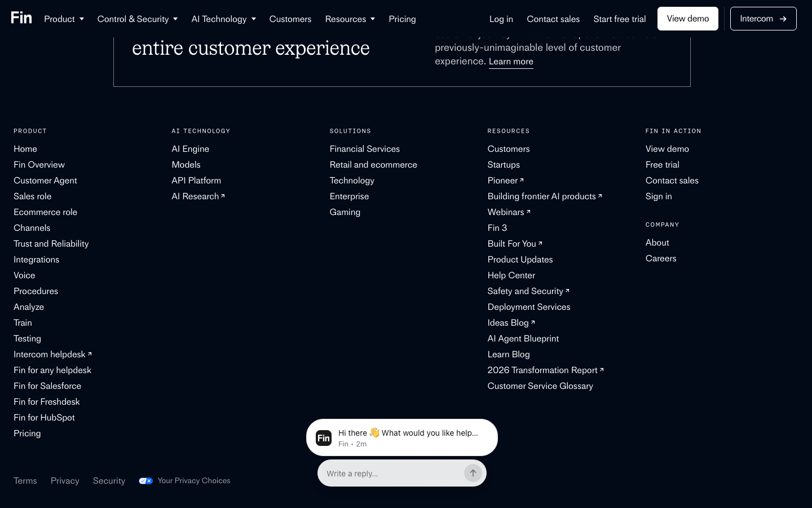Click the Write a reply input field
Screen dimensions: 812x508
click(390, 473)
